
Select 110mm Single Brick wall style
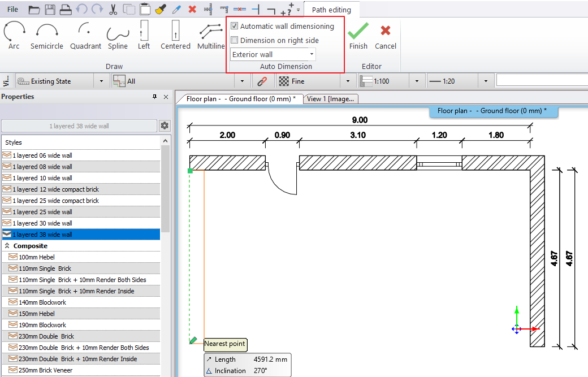click(45, 268)
